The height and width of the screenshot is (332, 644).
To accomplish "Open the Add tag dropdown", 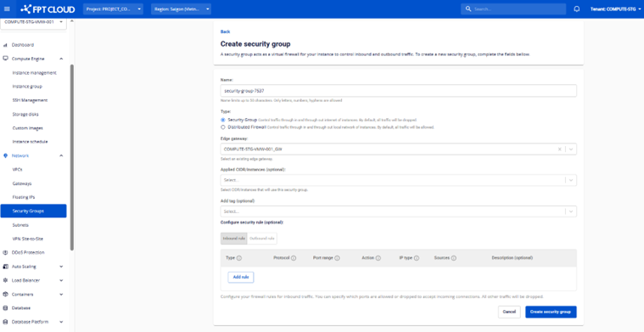I will (399, 211).
